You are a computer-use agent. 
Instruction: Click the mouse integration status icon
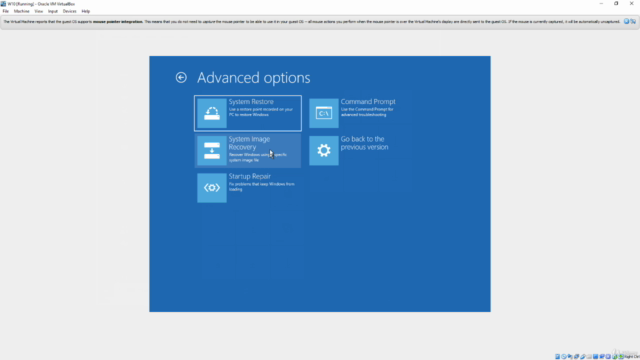coord(615,356)
